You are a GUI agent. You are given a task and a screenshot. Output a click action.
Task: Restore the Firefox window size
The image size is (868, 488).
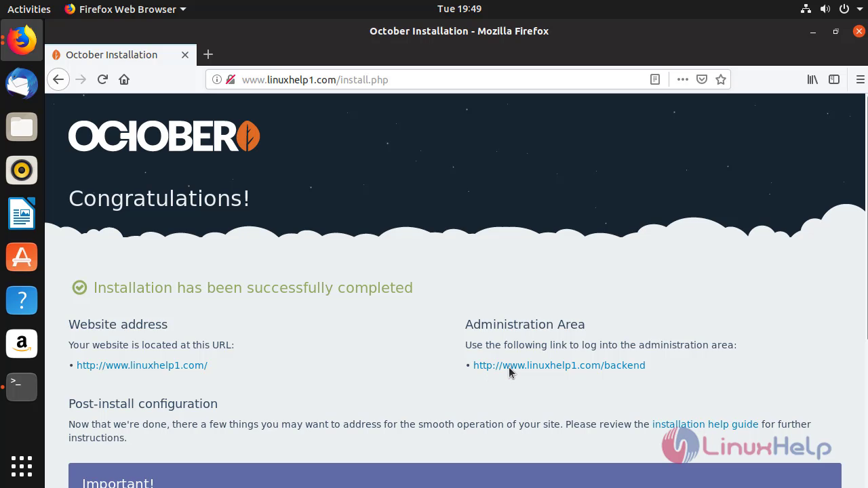click(835, 31)
